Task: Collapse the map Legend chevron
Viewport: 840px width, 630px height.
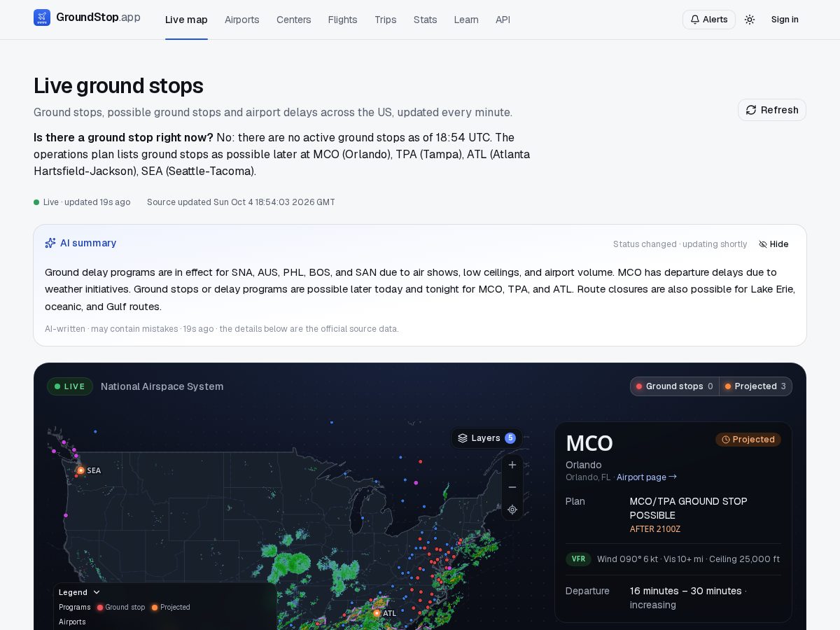Action: tap(97, 592)
